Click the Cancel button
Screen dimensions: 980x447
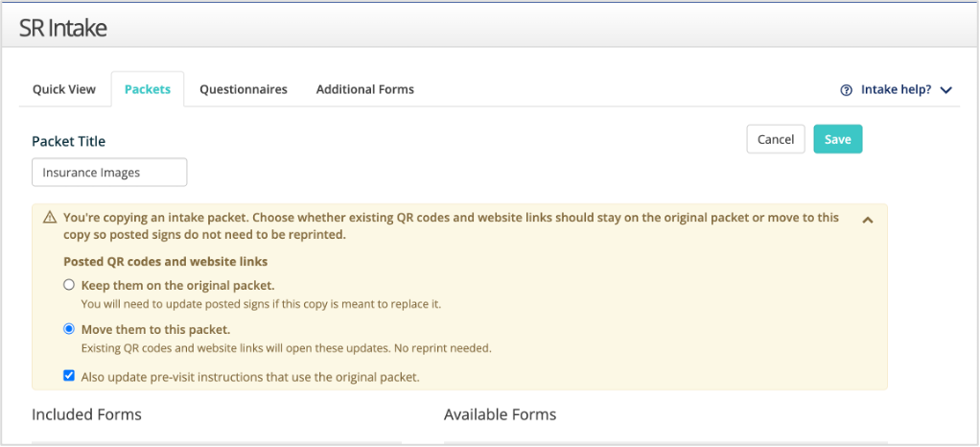776,139
